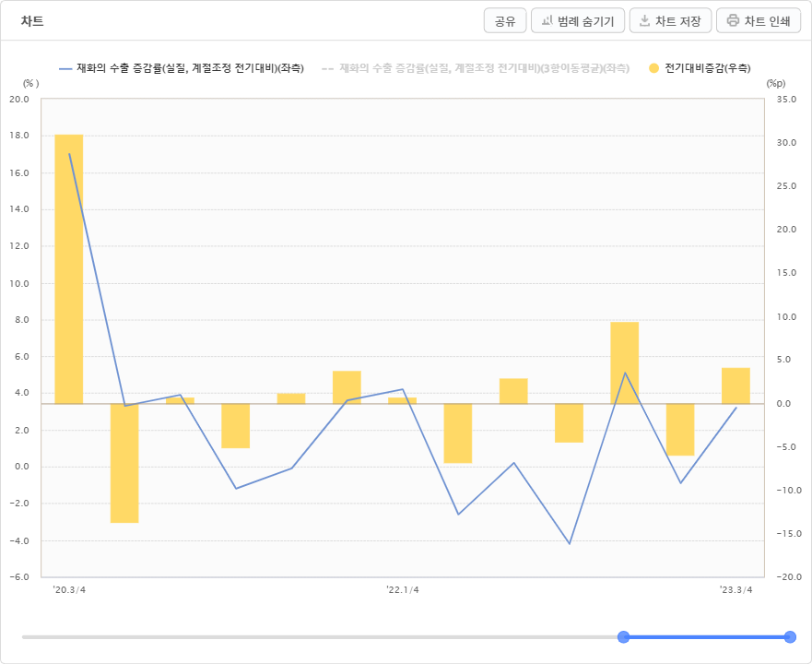
Task: Click the download icon in 차트 저장
Action: 644,20
